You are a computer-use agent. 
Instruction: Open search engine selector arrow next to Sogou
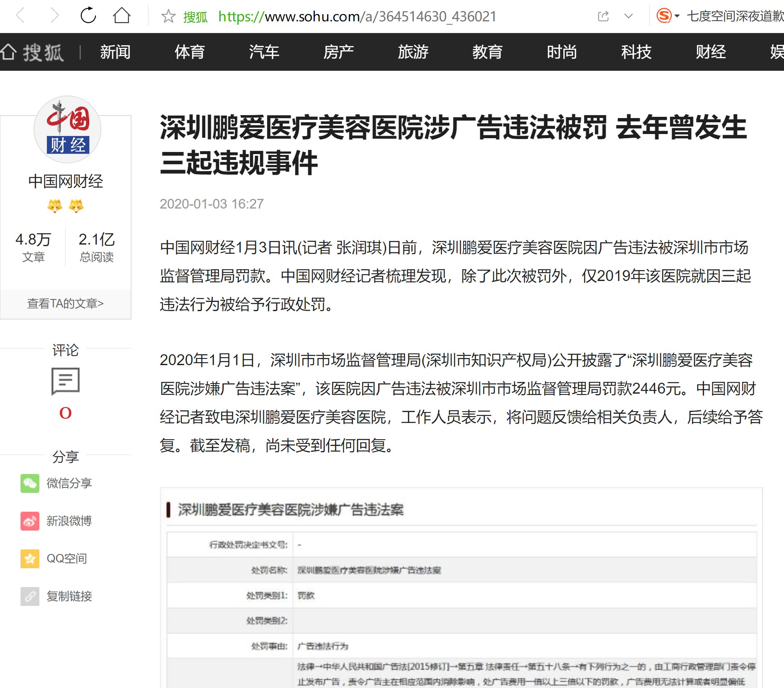pos(677,16)
